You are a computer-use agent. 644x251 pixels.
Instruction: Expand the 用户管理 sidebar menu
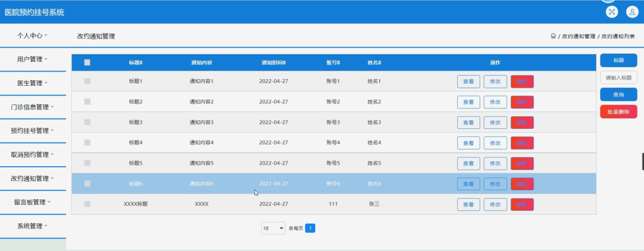[x=33, y=59]
